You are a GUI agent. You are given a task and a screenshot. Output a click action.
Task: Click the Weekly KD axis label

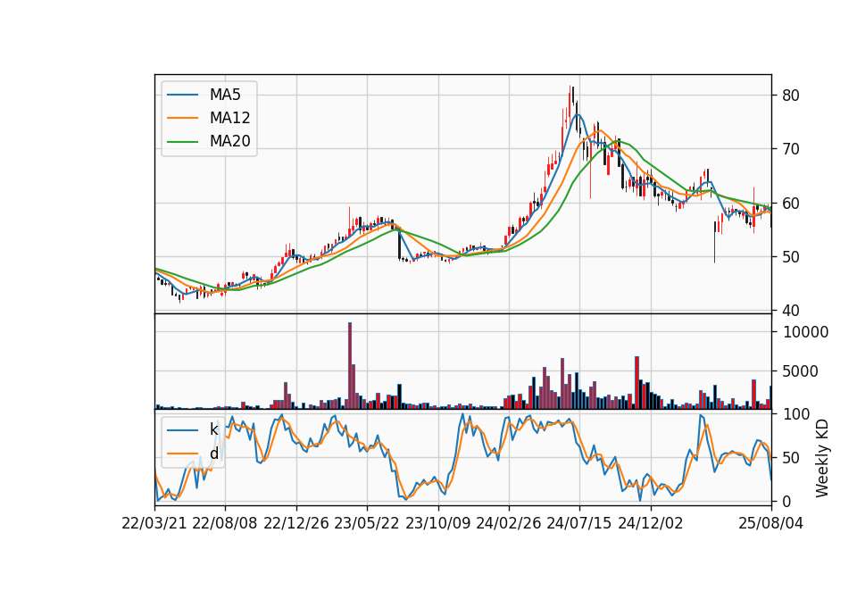[822, 458]
